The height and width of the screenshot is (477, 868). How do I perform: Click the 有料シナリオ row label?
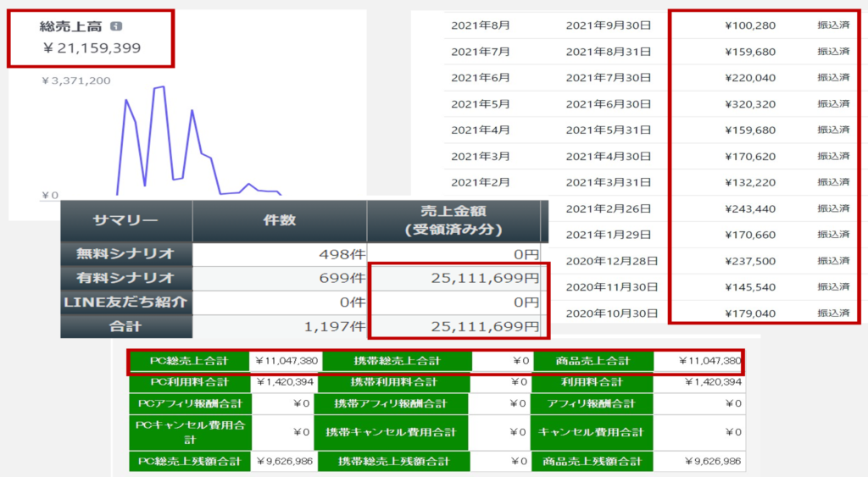click(x=125, y=277)
